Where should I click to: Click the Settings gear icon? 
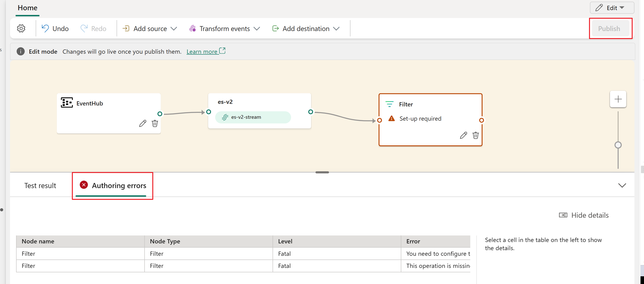click(21, 28)
